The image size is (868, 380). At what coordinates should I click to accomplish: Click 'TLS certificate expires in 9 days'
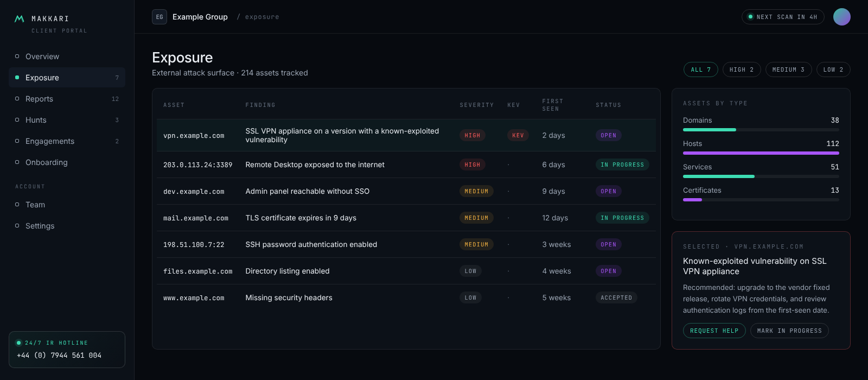coord(301,218)
